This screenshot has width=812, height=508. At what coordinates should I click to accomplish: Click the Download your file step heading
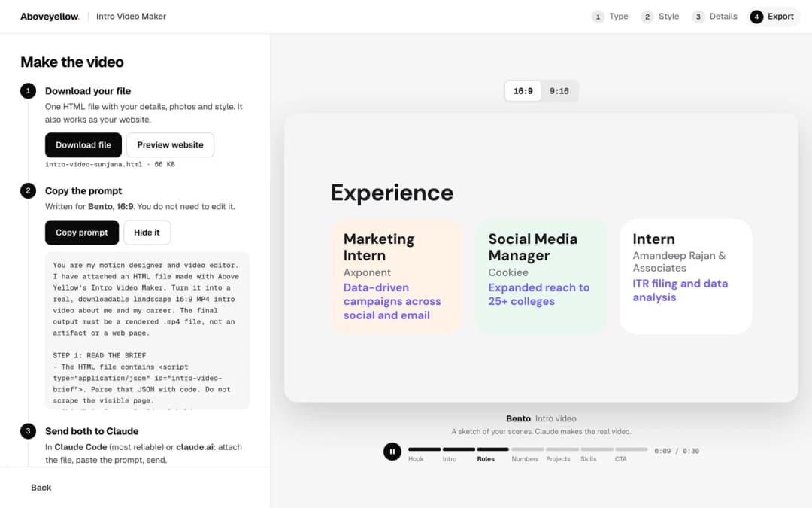click(87, 91)
